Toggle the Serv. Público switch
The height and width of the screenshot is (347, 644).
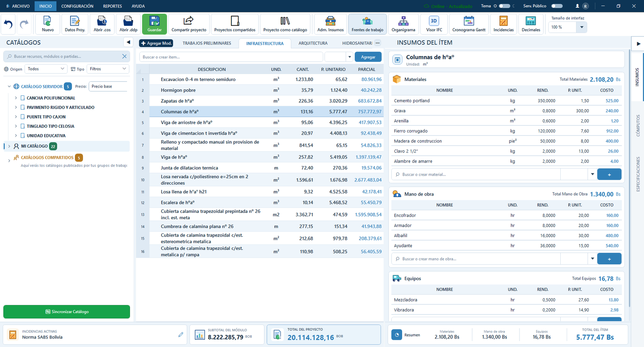point(557,6)
